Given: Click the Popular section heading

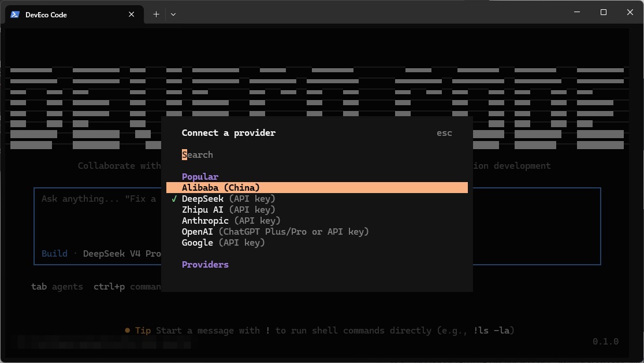Looking at the screenshot, I should (x=200, y=177).
